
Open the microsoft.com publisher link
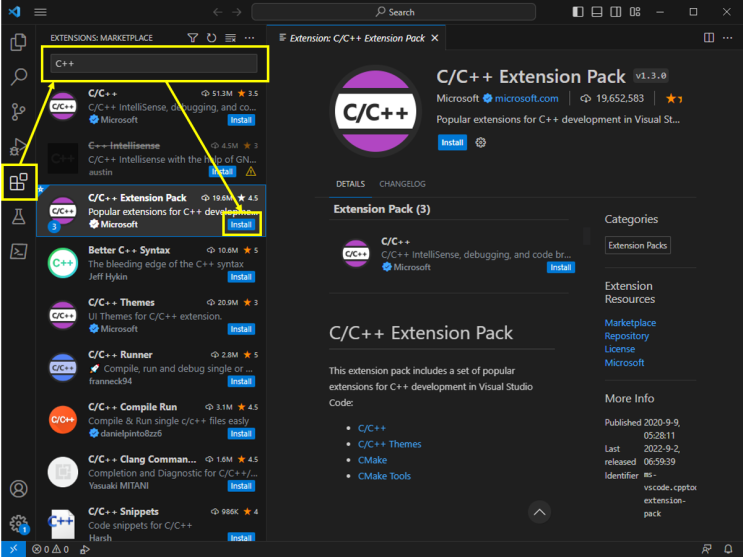pyautogui.click(x=526, y=99)
